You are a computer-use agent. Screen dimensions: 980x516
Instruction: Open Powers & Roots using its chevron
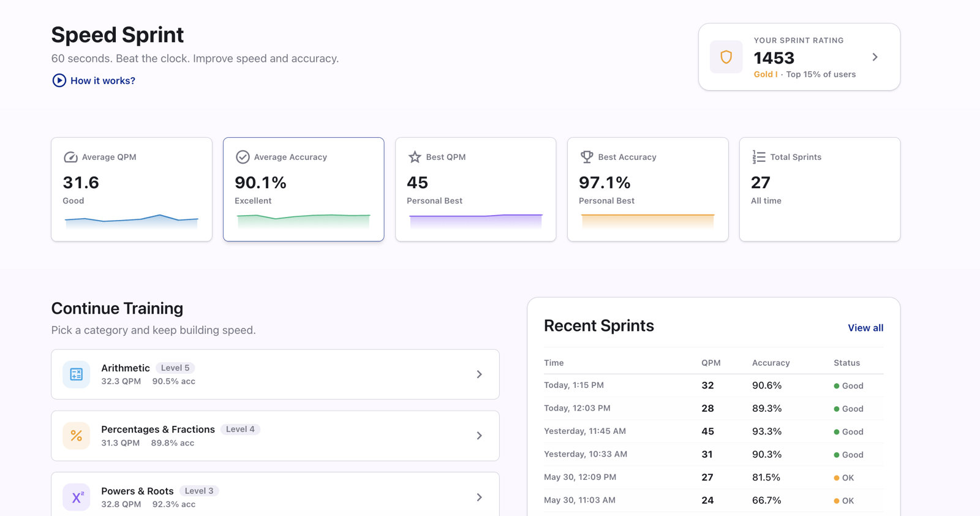[480, 497]
